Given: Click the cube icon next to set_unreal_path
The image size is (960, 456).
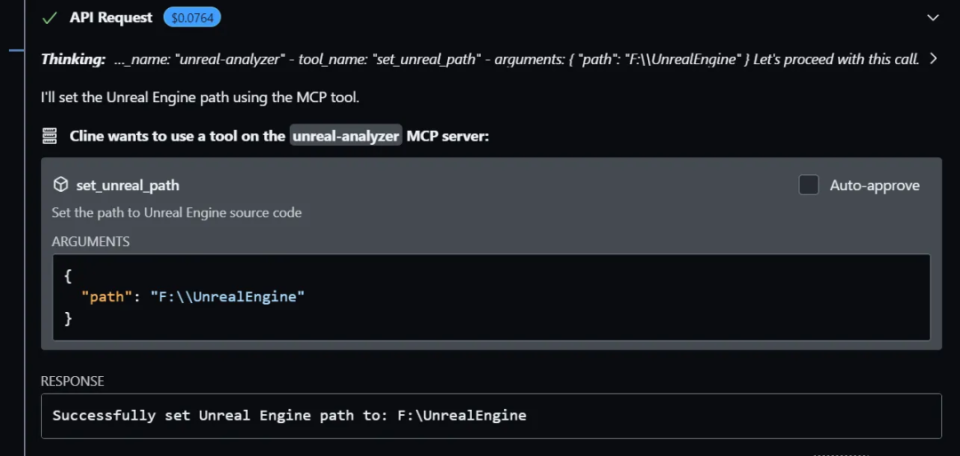Looking at the screenshot, I should 60,185.
